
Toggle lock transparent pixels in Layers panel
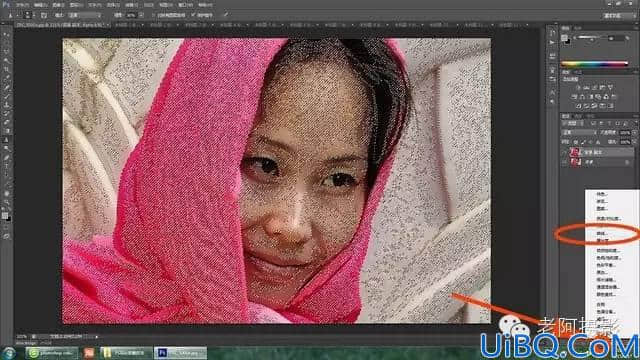[576, 142]
